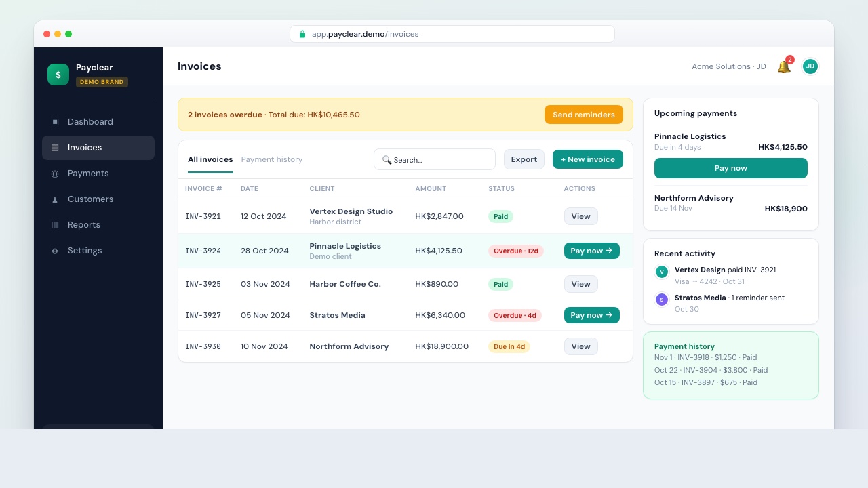The width and height of the screenshot is (868, 488).
Task: Open the Dashboard menu item
Action: [x=98, y=122]
